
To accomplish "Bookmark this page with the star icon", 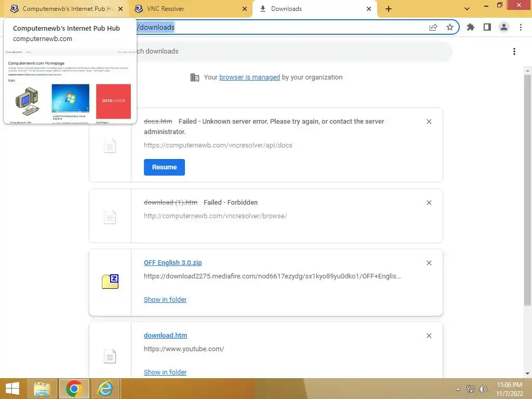I will click(450, 27).
